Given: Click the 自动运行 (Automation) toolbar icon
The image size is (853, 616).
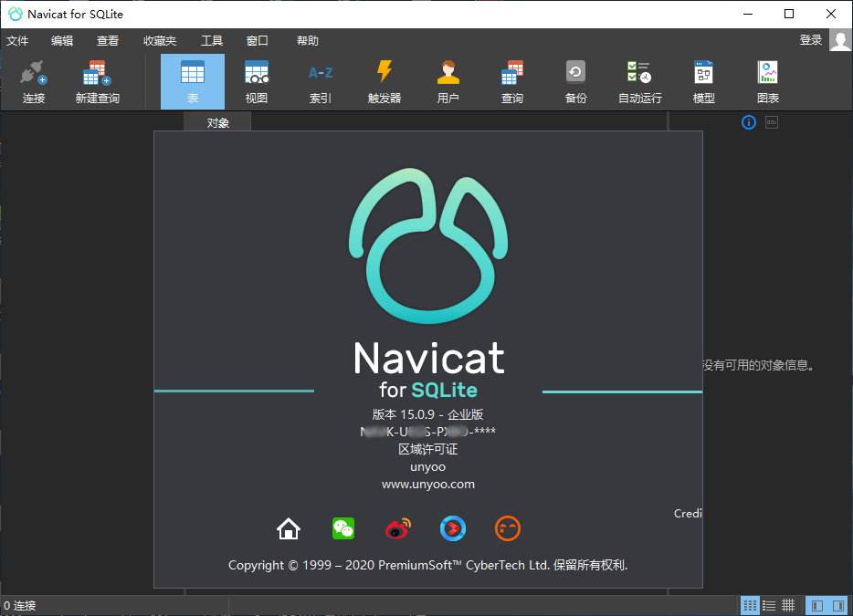Looking at the screenshot, I should click(x=639, y=82).
